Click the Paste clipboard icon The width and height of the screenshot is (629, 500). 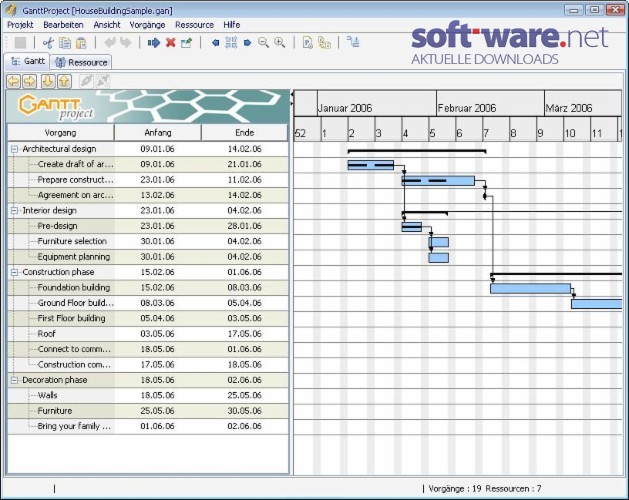(81, 43)
